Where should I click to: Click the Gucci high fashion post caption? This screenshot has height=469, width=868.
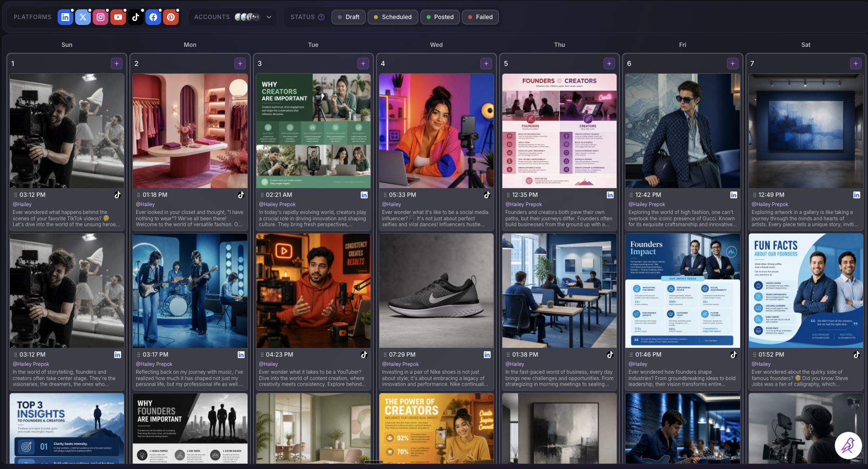click(682, 218)
